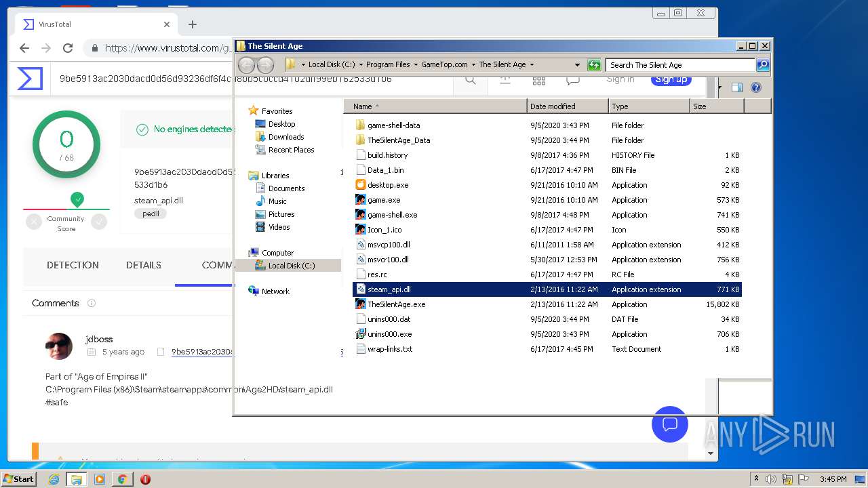Screen dimensions: 868x488
Task: Toggle the preview pane icon
Action: [x=737, y=87]
